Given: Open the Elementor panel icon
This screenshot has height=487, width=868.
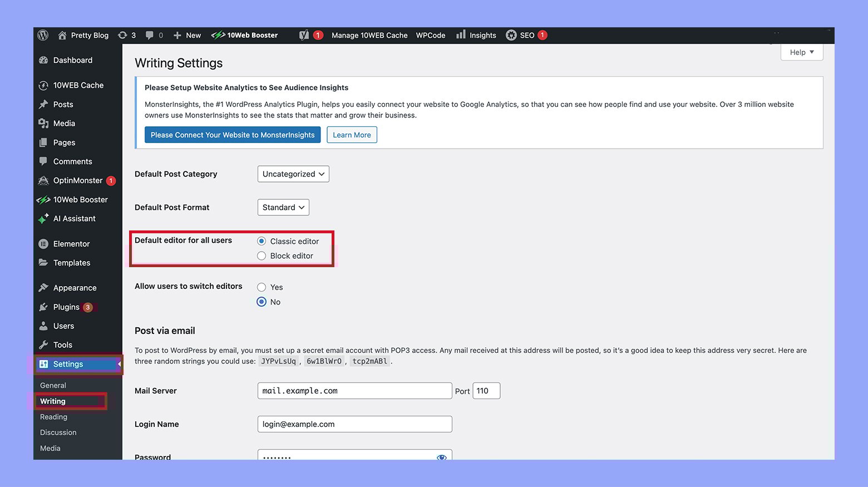Looking at the screenshot, I should pyautogui.click(x=43, y=244).
